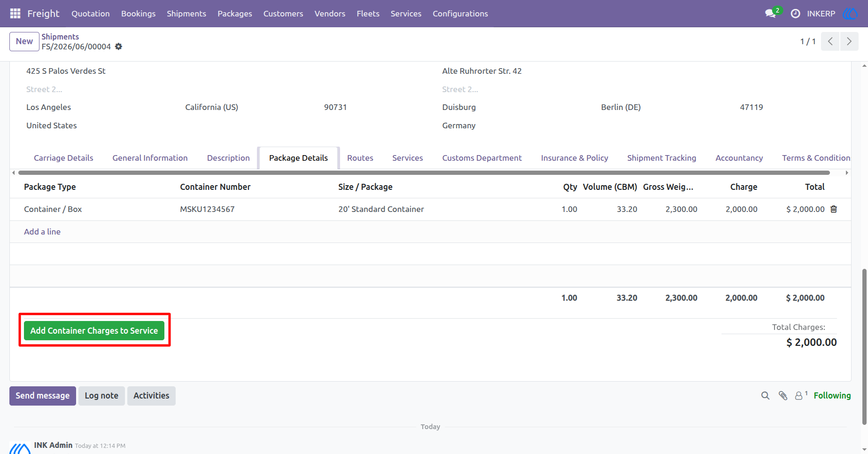Go to next record arrow
The width and height of the screenshot is (868, 454).
click(x=849, y=41)
